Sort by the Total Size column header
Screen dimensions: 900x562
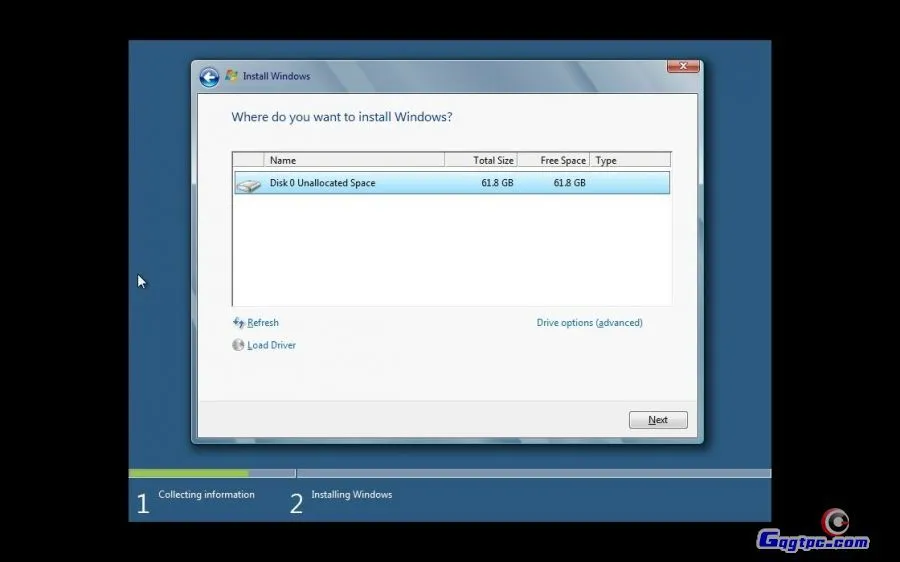[x=481, y=160]
